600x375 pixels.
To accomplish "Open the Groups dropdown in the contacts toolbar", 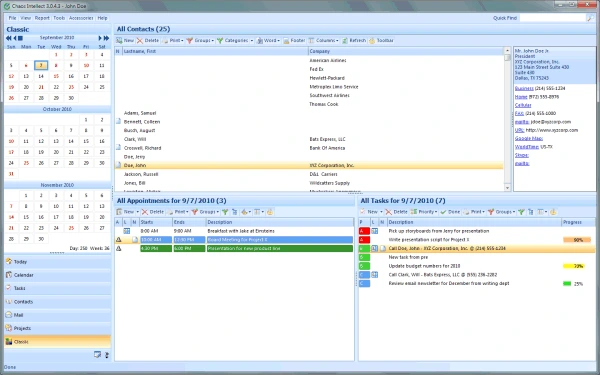I will point(200,40).
